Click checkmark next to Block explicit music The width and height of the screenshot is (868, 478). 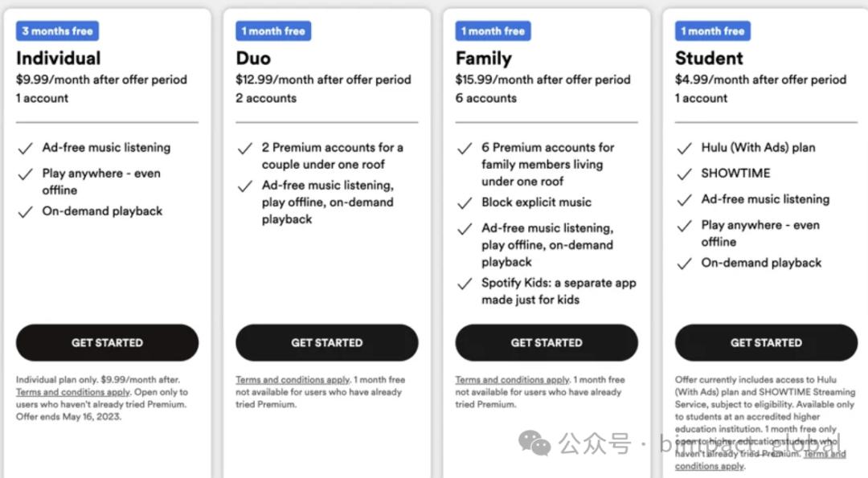tap(465, 203)
